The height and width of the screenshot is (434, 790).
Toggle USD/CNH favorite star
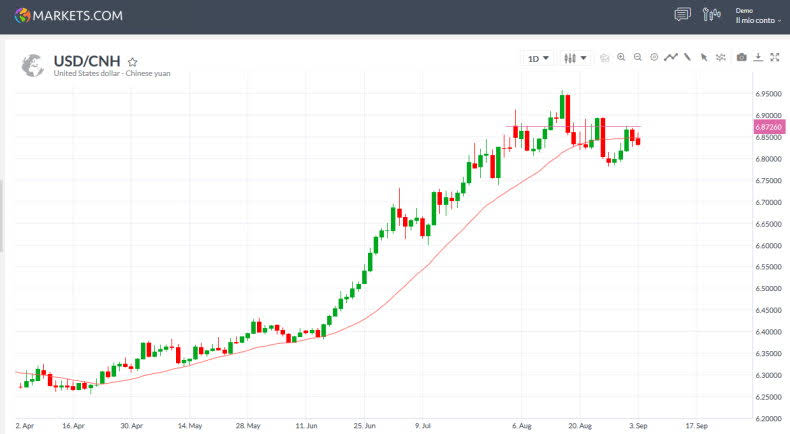coord(133,61)
